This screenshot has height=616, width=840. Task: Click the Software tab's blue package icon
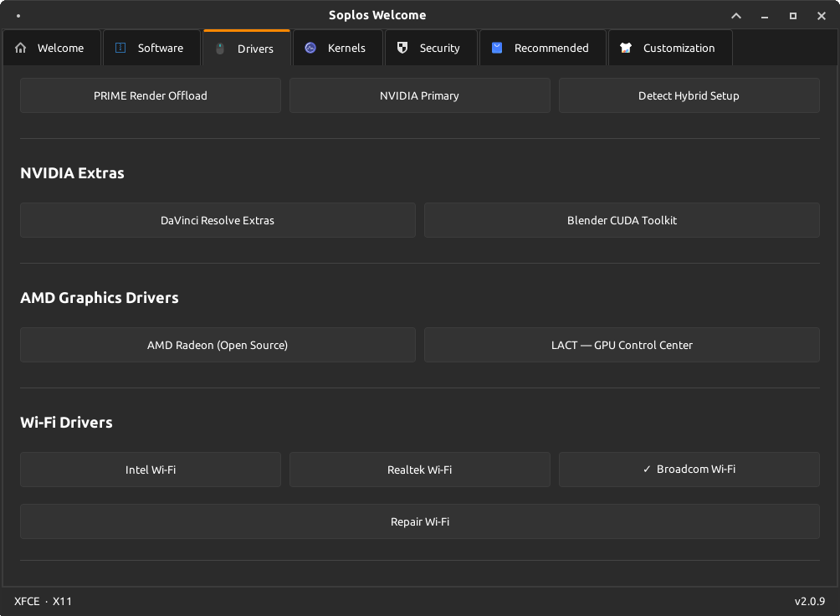pyautogui.click(x=120, y=48)
